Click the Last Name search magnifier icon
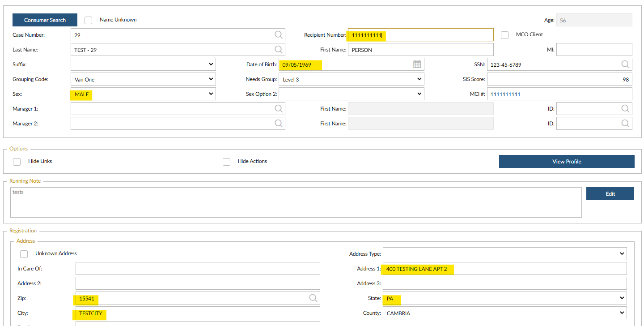 (x=278, y=50)
